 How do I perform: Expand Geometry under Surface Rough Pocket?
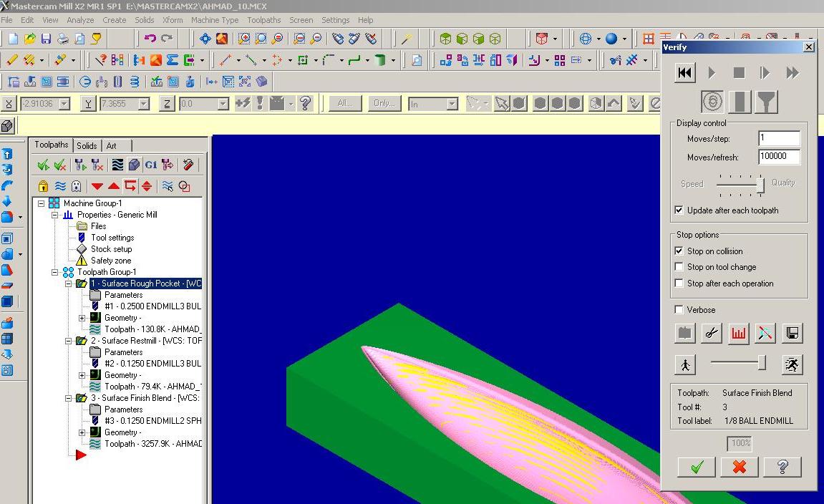82,317
